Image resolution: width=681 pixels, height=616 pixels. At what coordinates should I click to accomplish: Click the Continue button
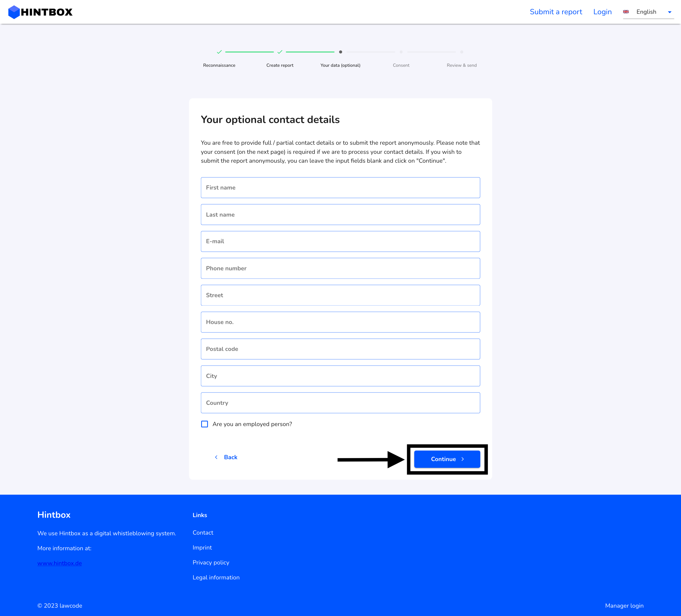point(447,459)
